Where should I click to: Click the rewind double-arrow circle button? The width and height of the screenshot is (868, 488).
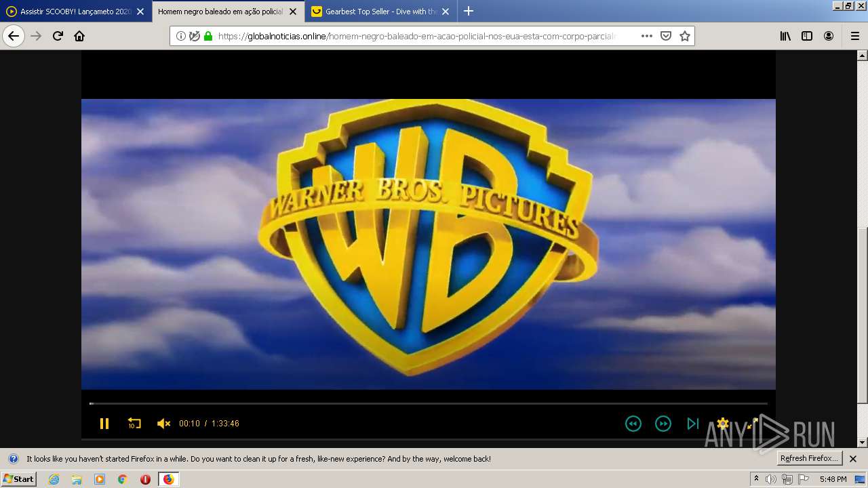point(633,424)
